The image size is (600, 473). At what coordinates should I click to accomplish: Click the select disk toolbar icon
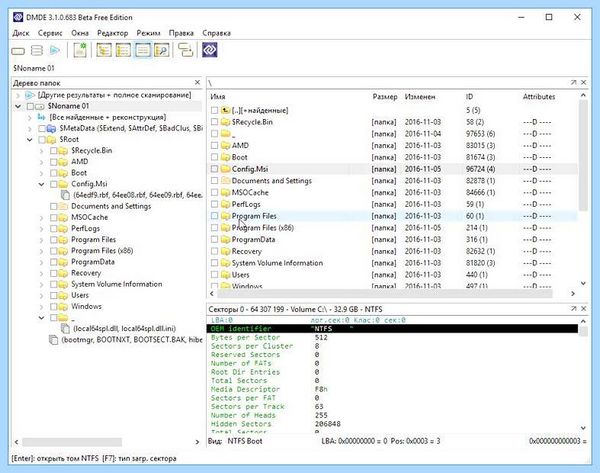(x=18, y=51)
